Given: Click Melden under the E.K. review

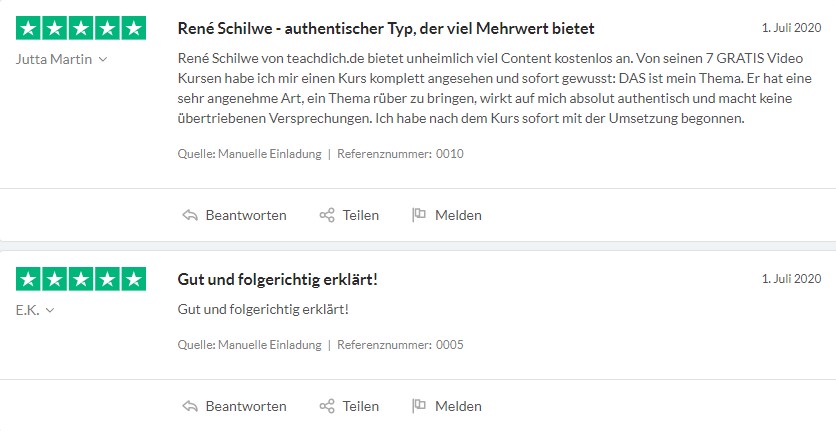Looking at the screenshot, I should (458, 406).
